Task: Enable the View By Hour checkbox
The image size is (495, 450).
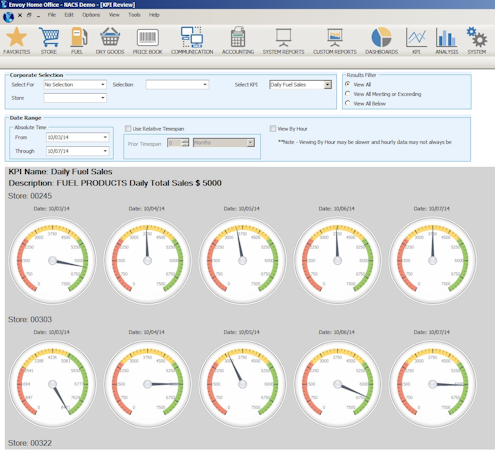Action: click(273, 129)
